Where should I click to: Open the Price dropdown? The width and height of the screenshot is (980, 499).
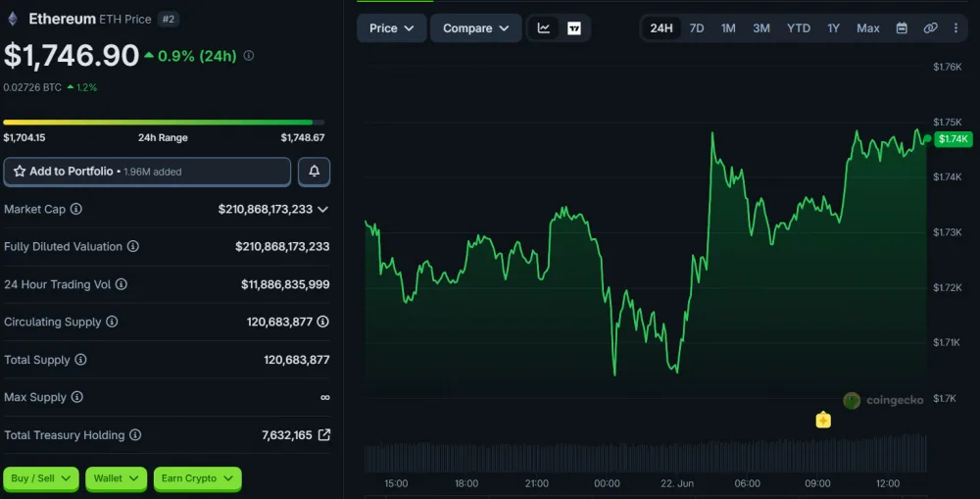click(x=391, y=28)
